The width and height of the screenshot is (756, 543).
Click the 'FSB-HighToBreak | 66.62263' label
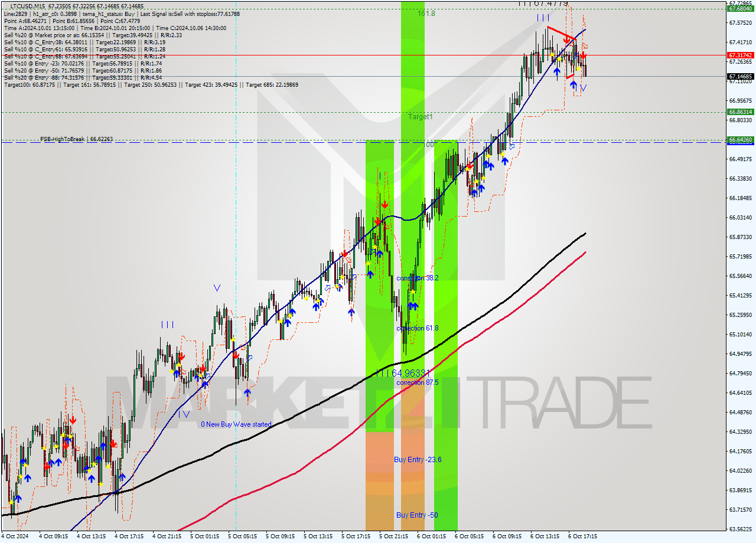(x=76, y=139)
